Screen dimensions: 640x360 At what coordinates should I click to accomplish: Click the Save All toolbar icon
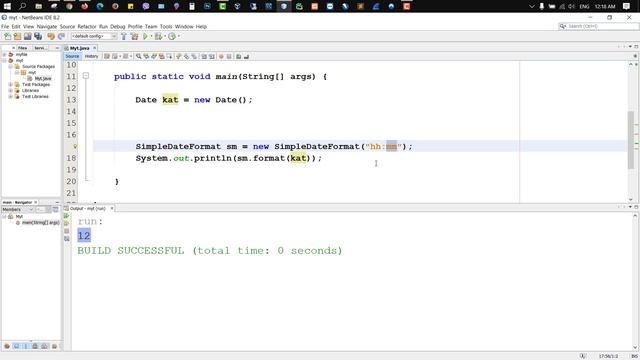(x=38, y=36)
